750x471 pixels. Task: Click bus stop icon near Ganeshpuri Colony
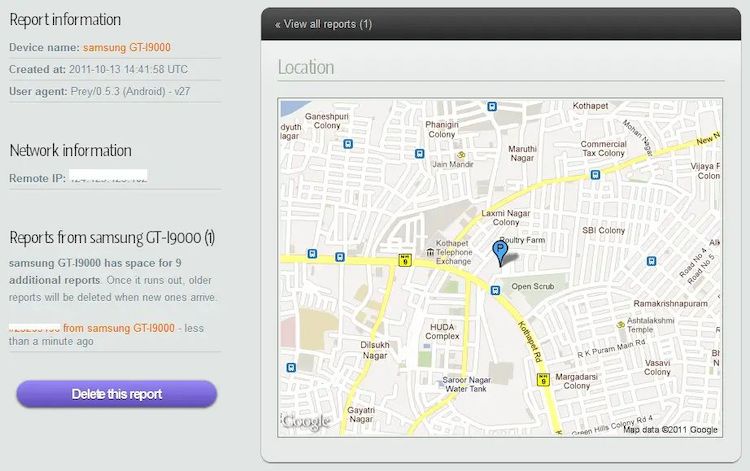(348, 144)
